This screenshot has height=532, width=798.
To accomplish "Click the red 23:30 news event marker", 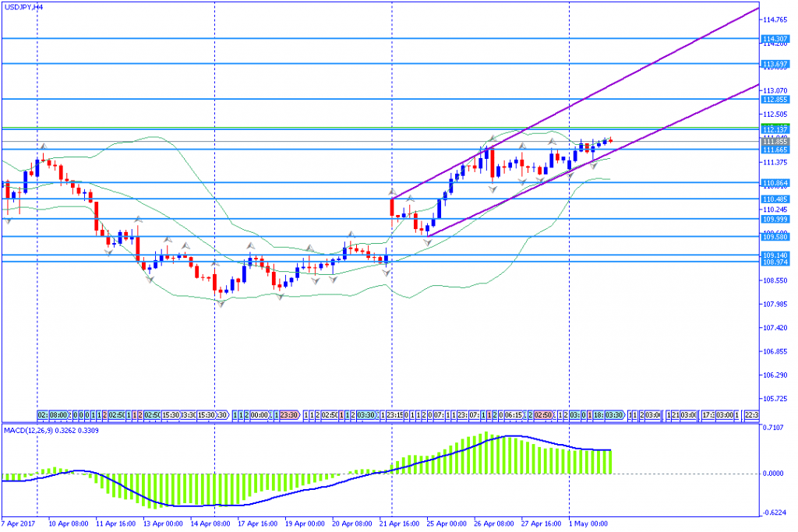I will click(289, 415).
